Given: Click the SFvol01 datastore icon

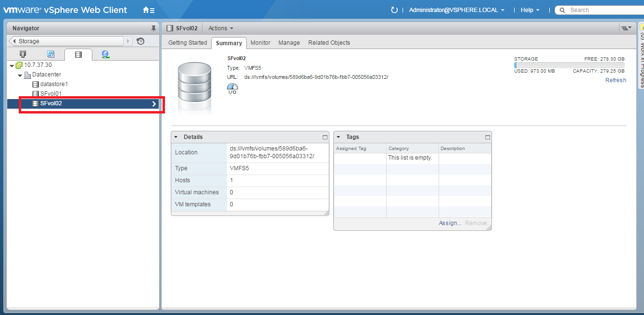Looking at the screenshot, I should (35, 94).
